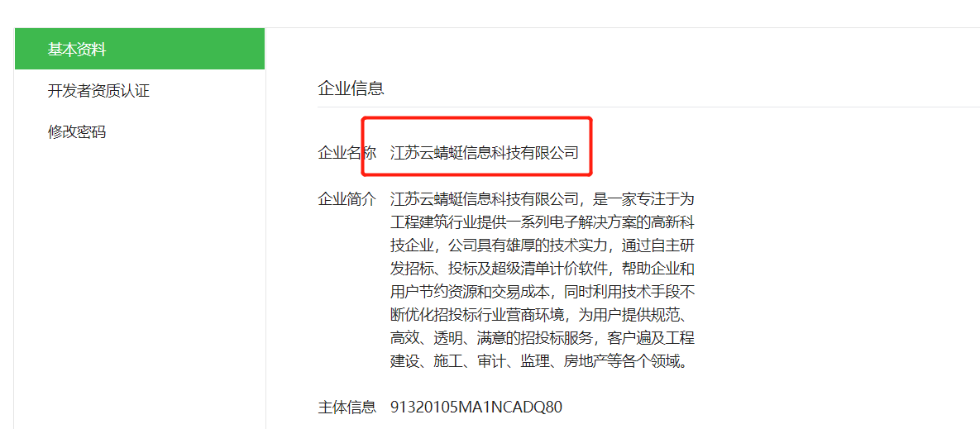Click the company name 江苏云蜻蜓信息科技有限公司 value
The image size is (980, 429).
pos(485,152)
